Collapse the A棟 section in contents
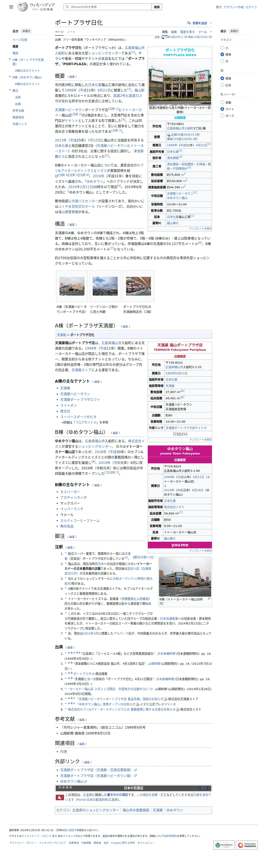Screen dimensions: 267x868 [x=10, y=59]
